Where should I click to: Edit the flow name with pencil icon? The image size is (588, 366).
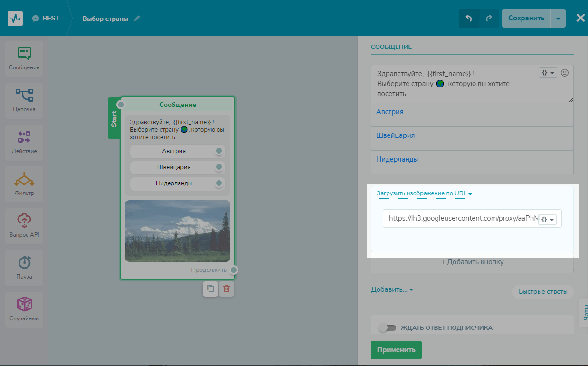coord(137,19)
